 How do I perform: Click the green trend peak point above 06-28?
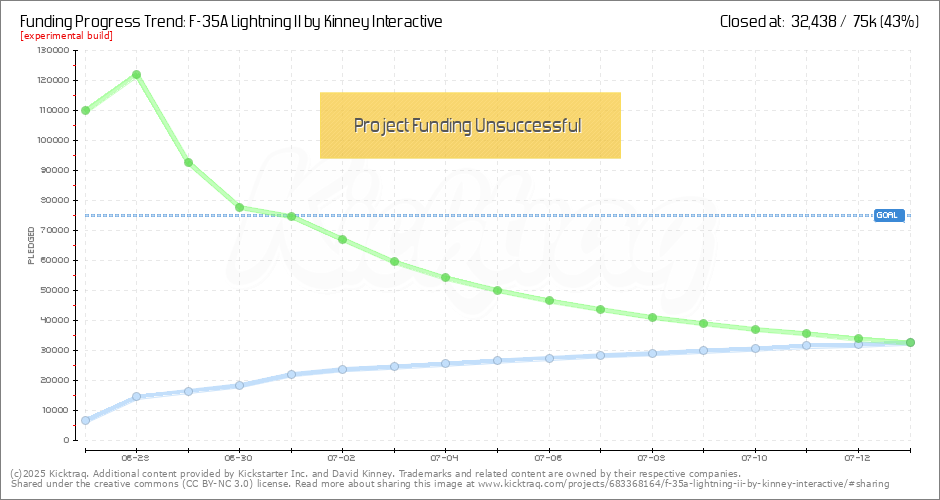pyautogui.click(x=137, y=74)
